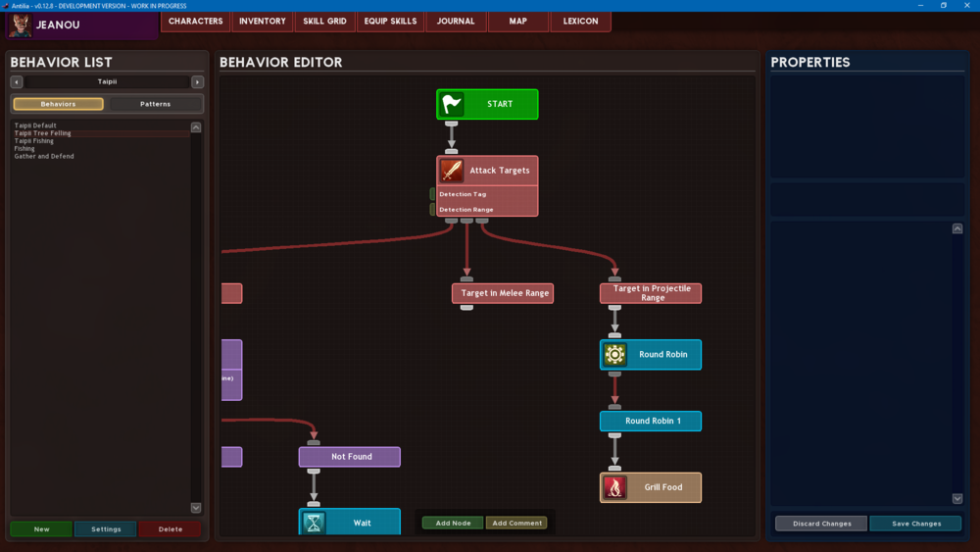980x552 pixels.
Task: Open the Inventory tab
Action: pyautogui.click(x=263, y=22)
